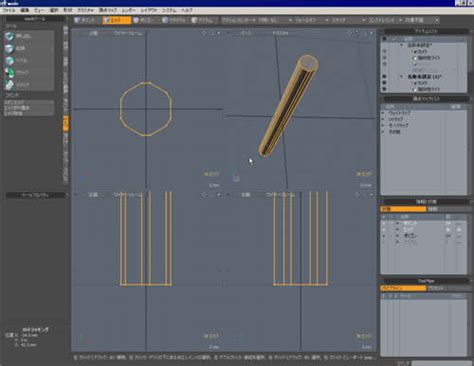Viewport: 474px width, 366px height.
Task: Switch to ポイント selection mode
Action: pyautogui.click(x=86, y=20)
